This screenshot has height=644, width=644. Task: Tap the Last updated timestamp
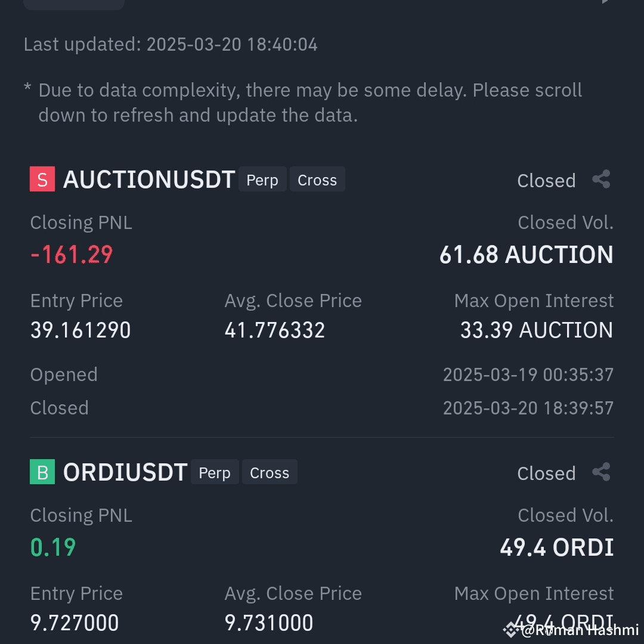coord(171,44)
